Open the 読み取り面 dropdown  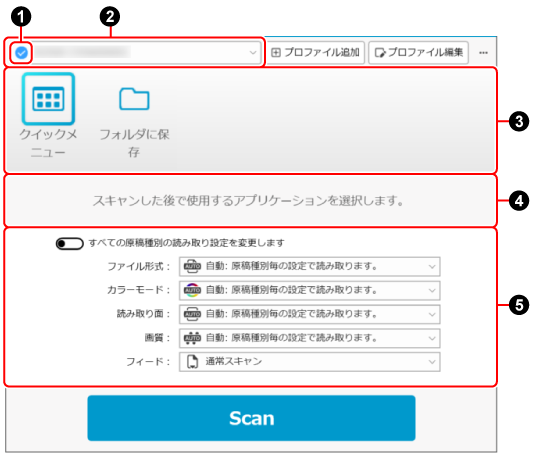(x=309, y=314)
